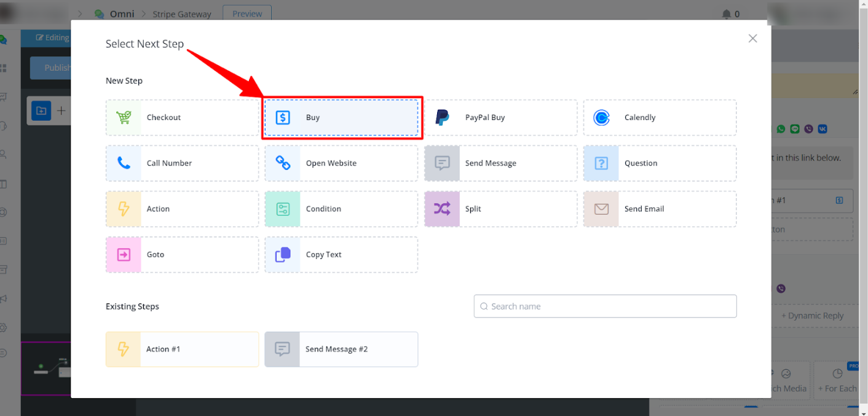Select the Split shuffle icon
The width and height of the screenshot is (868, 416).
pyautogui.click(x=442, y=209)
